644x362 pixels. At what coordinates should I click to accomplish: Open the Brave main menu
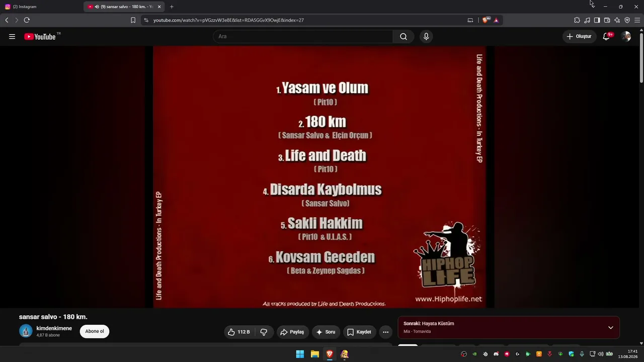(637, 20)
